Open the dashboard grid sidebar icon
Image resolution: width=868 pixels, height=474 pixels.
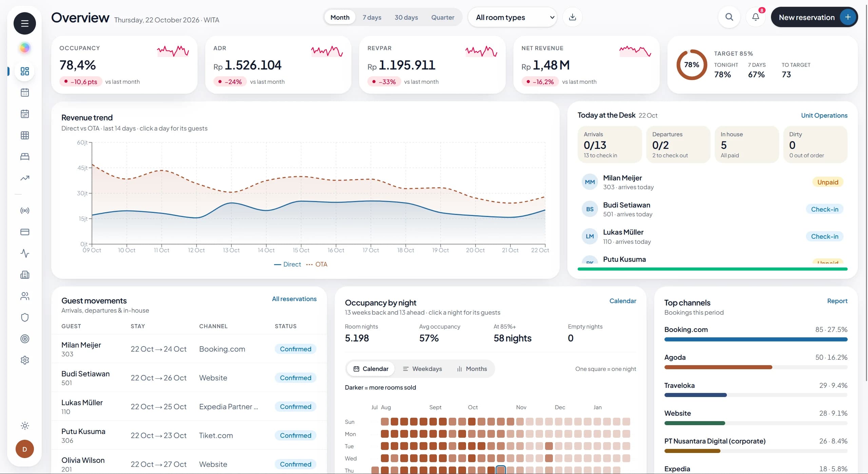pyautogui.click(x=24, y=71)
